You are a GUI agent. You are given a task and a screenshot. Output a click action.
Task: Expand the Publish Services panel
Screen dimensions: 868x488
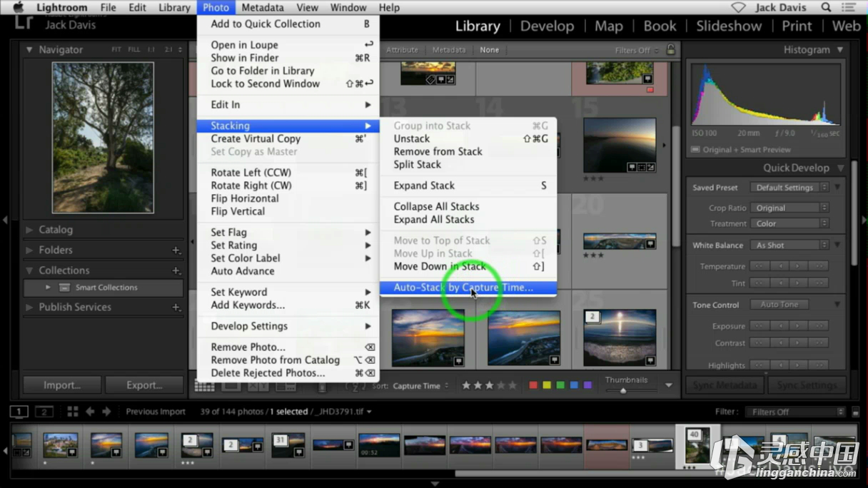29,307
